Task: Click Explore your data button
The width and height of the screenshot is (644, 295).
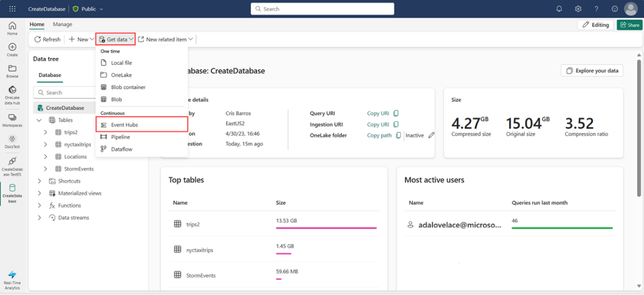Action: [592, 71]
